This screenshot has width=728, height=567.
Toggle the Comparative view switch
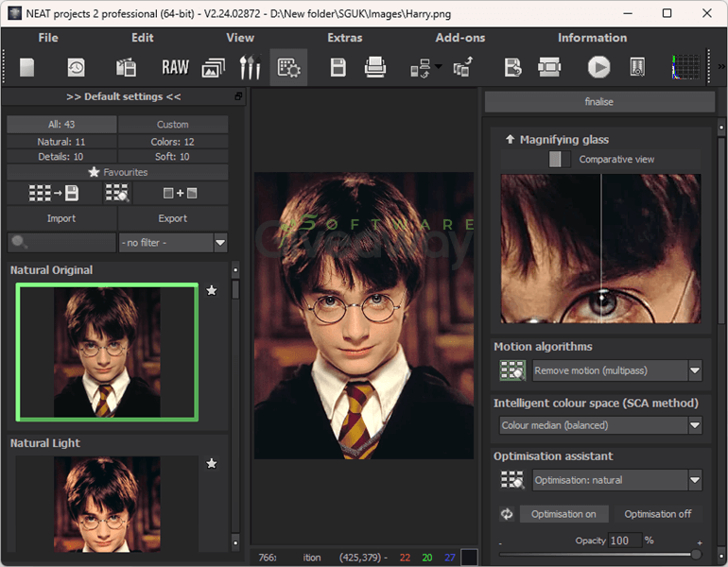tap(560, 159)
